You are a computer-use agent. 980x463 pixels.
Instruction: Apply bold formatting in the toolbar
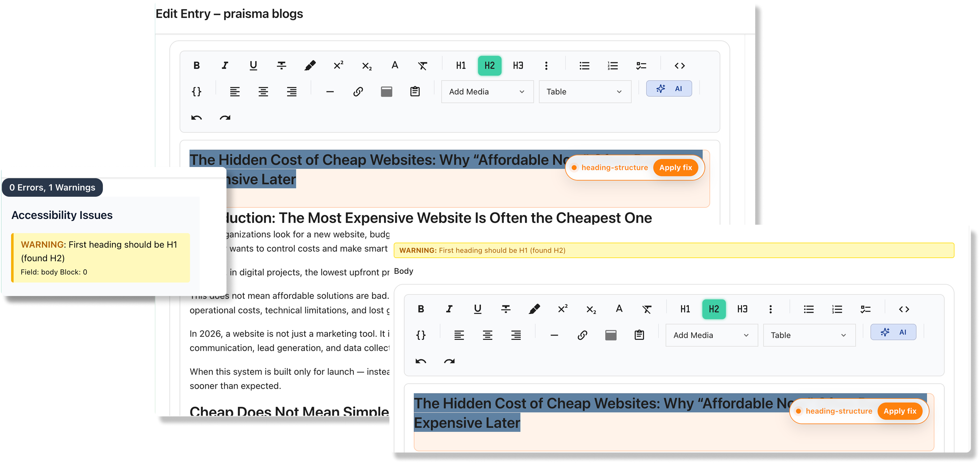click(196, 65)
